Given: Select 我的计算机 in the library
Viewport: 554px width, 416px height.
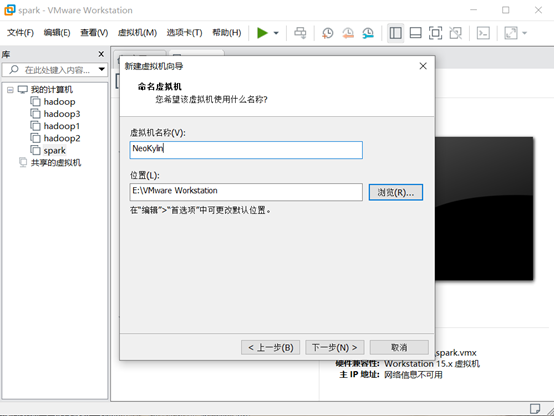Looking at the screenshot, I should click(x=52, y=89).
